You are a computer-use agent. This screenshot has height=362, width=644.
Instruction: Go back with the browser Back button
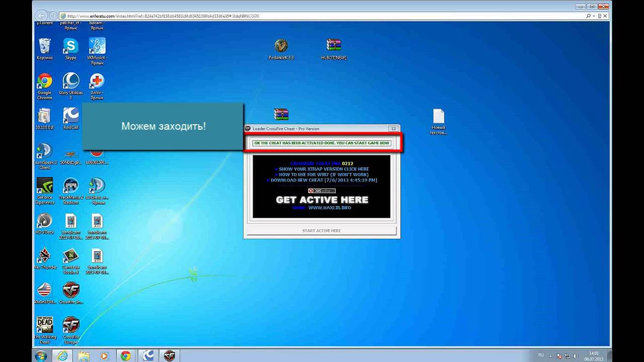tap(42, 16)
